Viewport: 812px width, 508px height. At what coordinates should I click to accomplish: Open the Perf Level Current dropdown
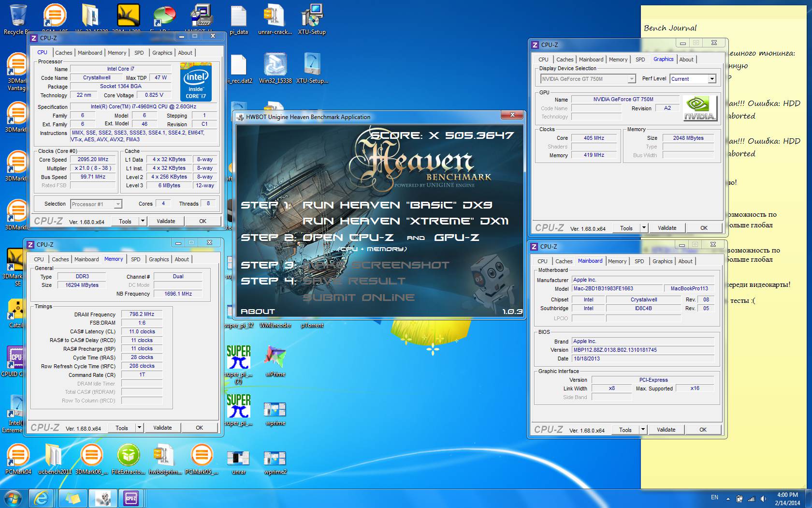(693, 79)
